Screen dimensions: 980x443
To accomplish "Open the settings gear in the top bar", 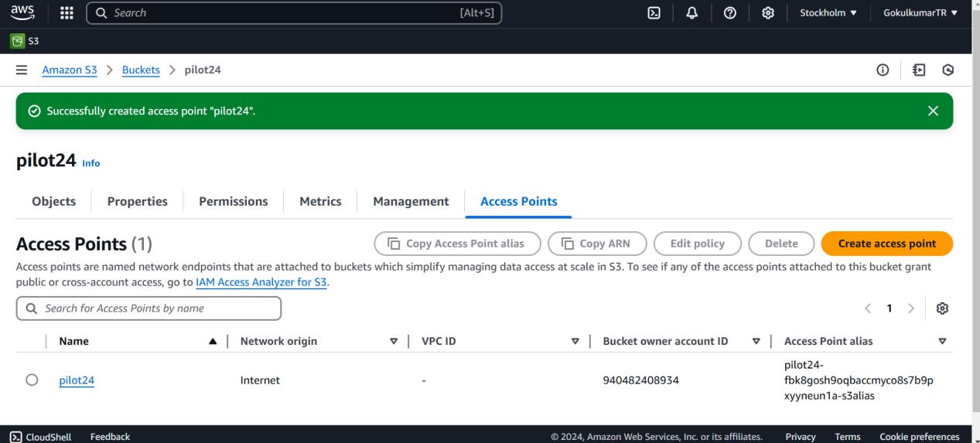I will pos(768,12).
